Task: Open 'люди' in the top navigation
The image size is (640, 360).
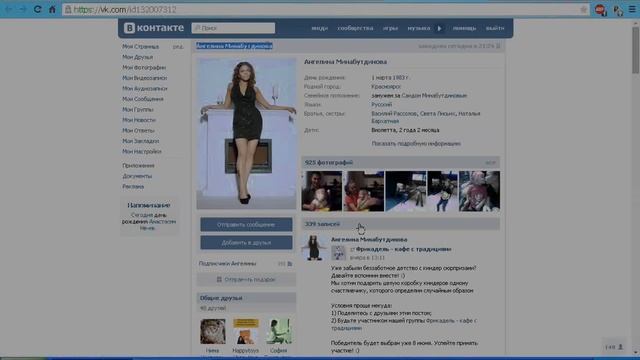Action: tap(320, 28)
